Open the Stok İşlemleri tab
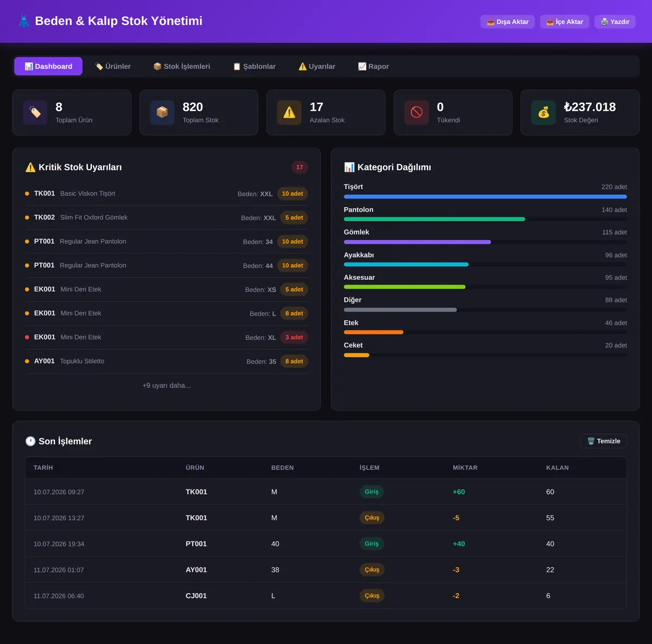Screen dimensions: 652x644 (x=181, y=66)
